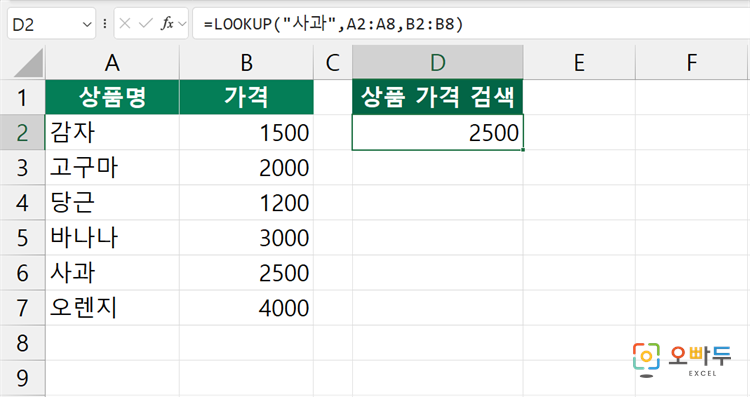This screenshot has height=397, width=750.
Task: Select the price cell 2000
Action: 246,168
